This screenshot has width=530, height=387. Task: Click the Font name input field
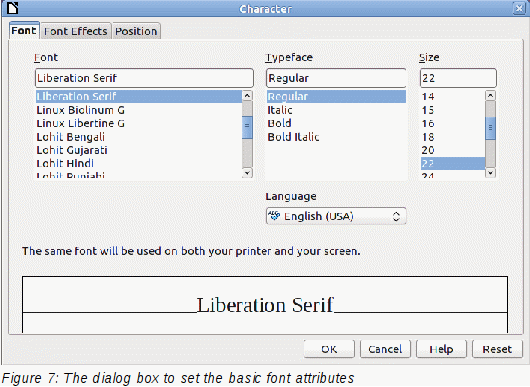pyautogui.click(x=144, y=78)
